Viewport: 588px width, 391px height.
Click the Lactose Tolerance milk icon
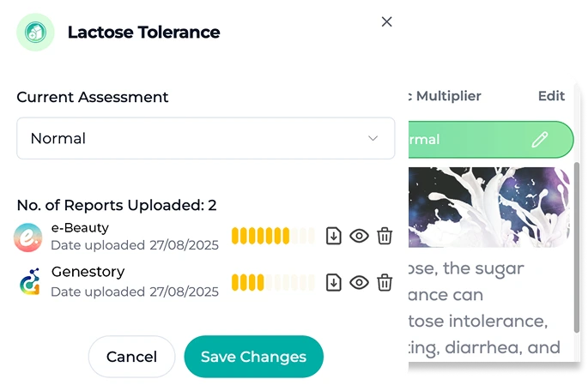35,33
